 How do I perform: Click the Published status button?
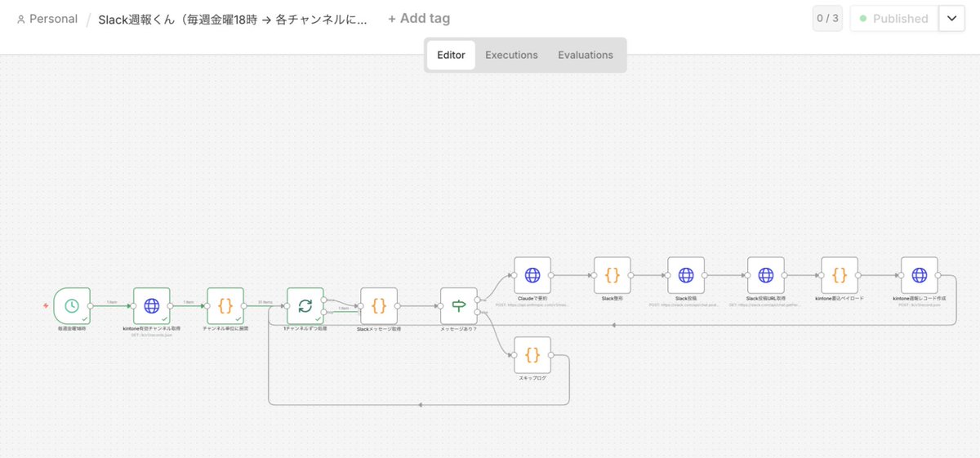coord(894,18)
